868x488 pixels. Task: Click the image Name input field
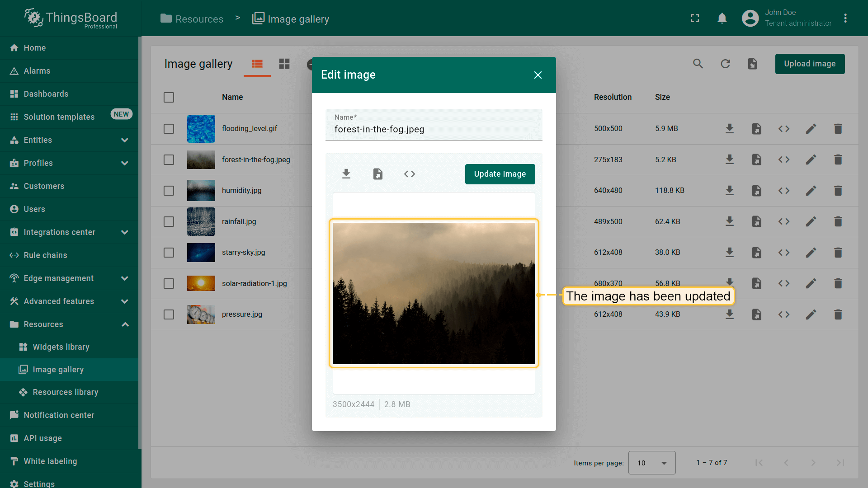pyautogui.click(x=434, y=129)
